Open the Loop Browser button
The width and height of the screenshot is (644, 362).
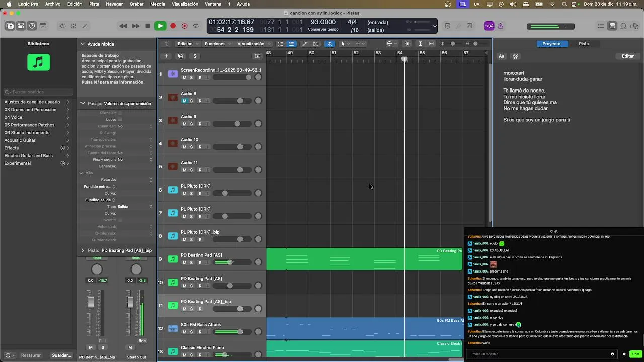[623, 26]
